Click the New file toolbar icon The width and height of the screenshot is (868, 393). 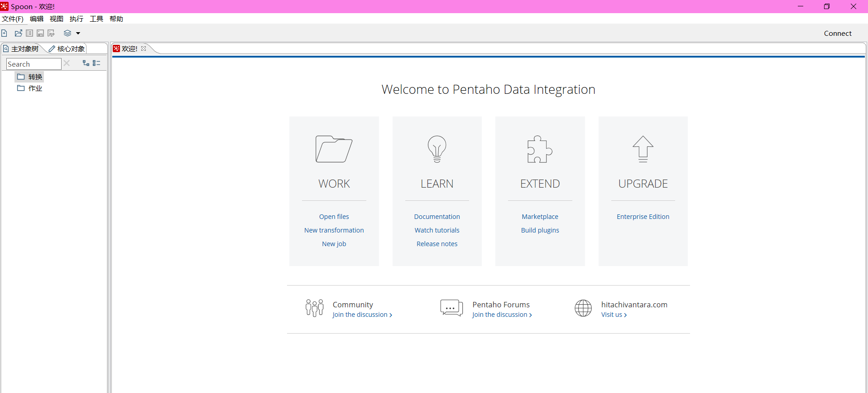point(5,33)
